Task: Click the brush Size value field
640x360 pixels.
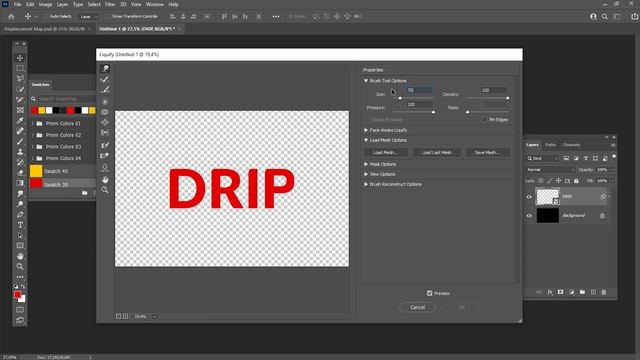Action: [419, 90]
